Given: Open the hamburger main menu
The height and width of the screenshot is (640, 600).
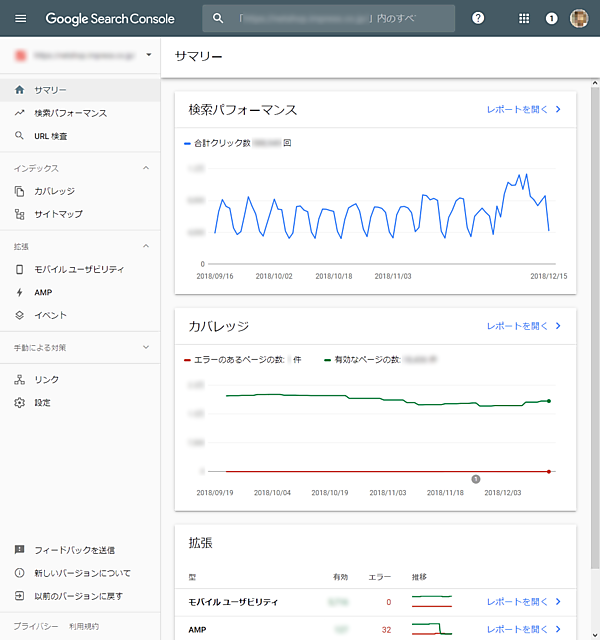Looking at the screenshot, I should pos(21,18).
